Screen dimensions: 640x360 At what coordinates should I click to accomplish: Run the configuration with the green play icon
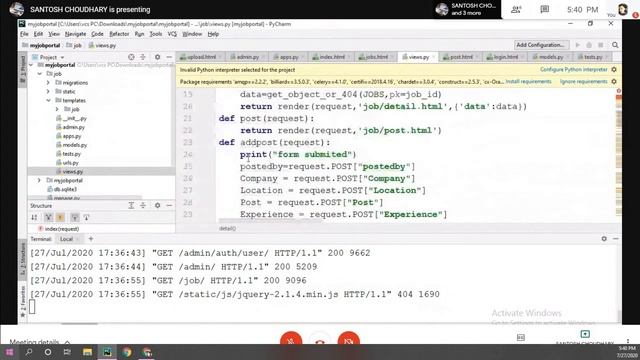tap(578, 45)
